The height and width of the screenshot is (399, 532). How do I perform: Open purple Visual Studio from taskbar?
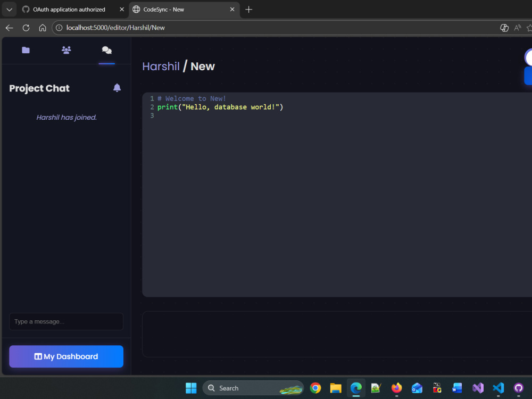(x=478, y=388)
